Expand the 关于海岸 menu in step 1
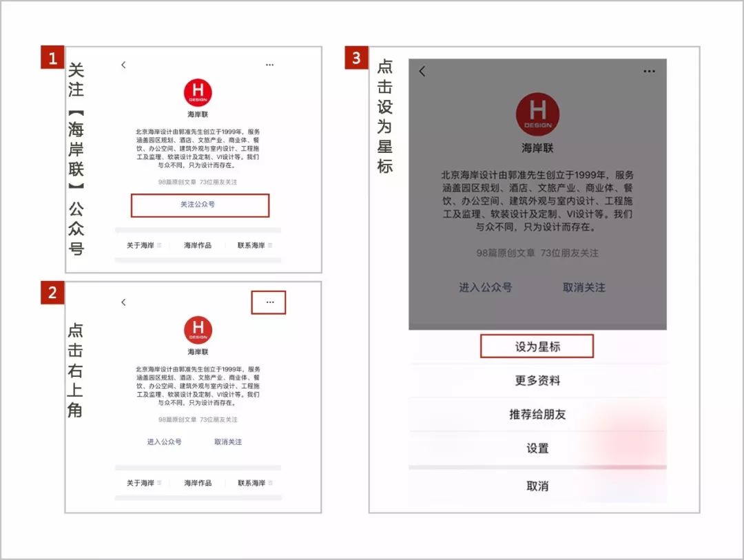Image resolution: width=744 pixels, height=560 pixels. (143, 245)
